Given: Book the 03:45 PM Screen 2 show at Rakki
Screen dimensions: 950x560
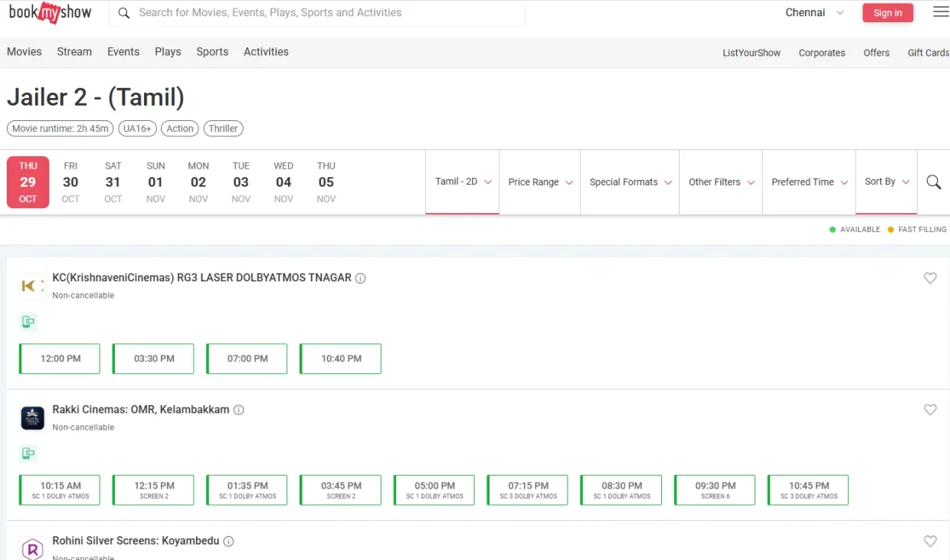Looking at the screenshot, I should tap(340, 490).
